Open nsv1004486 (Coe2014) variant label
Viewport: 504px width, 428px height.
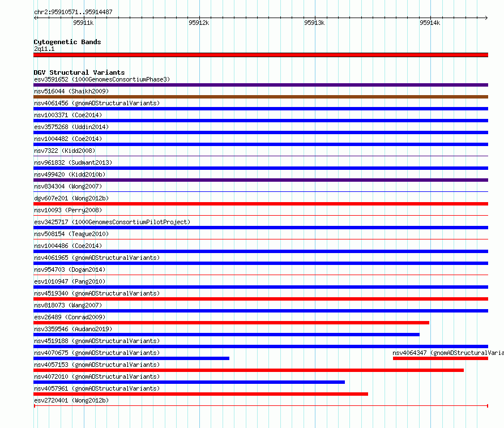point(68,246)
